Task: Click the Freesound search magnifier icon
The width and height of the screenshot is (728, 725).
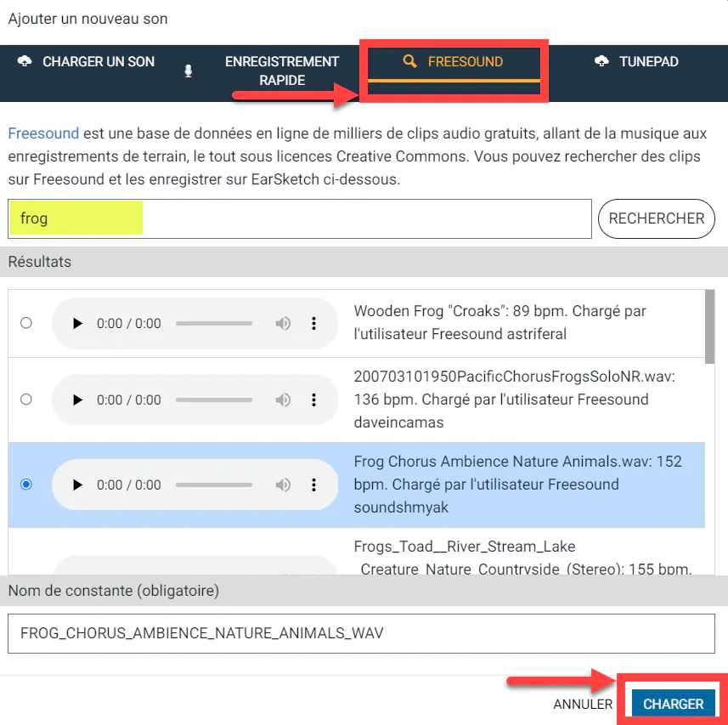Action: [x=409, y=61]
